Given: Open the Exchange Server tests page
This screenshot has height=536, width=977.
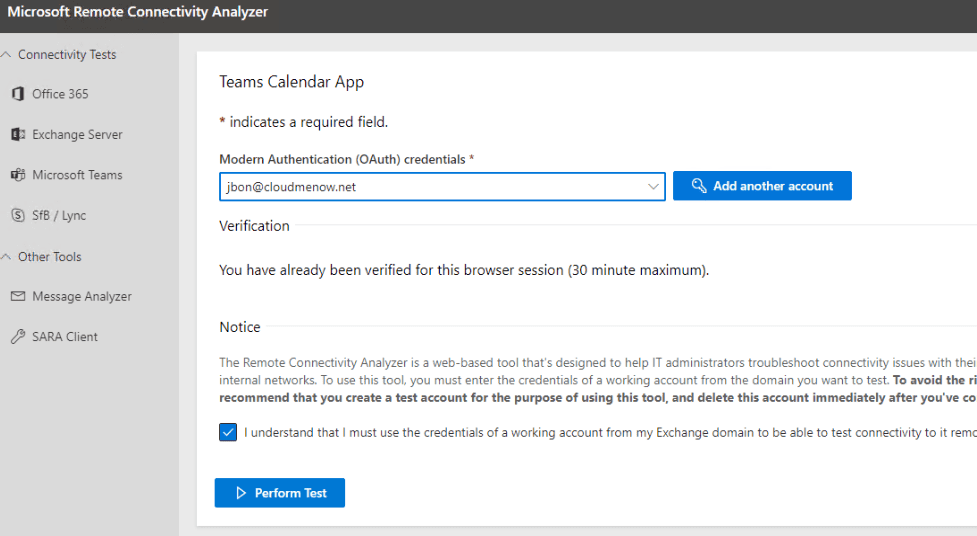Looking at the screenshot, I should coord(77,134).
